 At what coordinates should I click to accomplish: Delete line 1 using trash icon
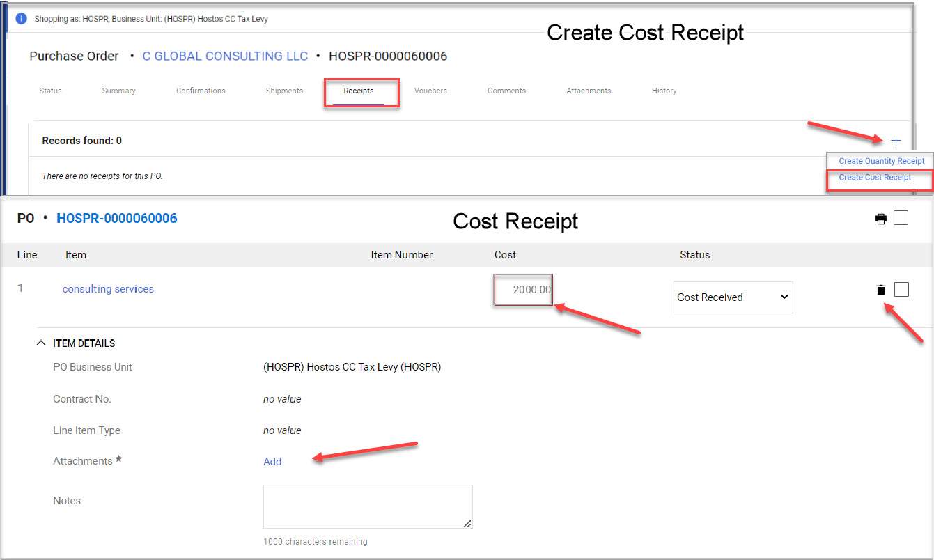[x=880, y=289]
